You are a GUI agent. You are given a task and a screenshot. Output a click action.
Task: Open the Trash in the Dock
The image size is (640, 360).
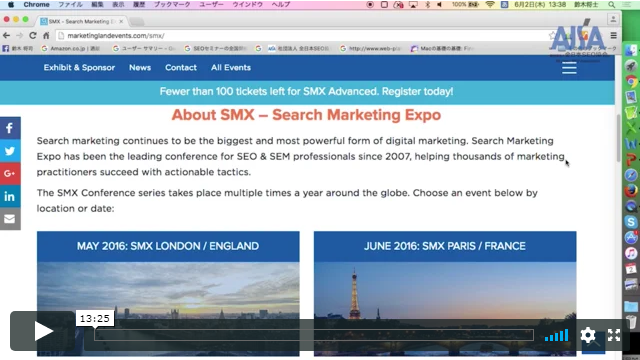click(x=631, y=322)
